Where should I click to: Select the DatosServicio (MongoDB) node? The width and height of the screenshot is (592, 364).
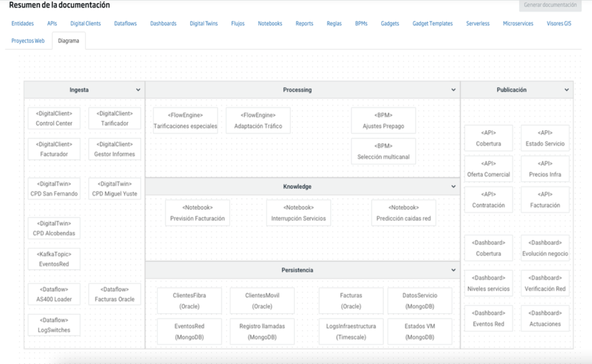coord(420,301)
